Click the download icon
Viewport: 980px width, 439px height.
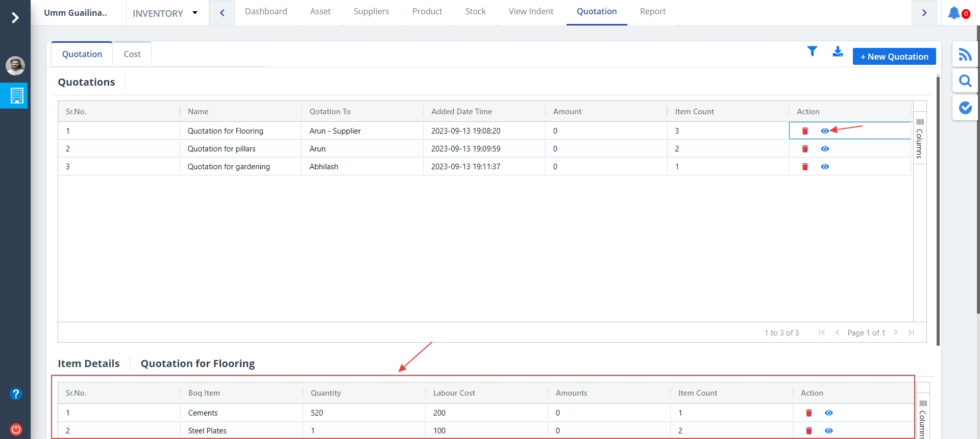(838, 51)
